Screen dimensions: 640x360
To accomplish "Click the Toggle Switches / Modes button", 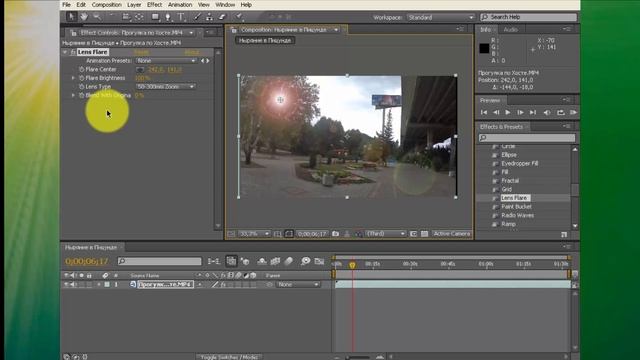I will (229, 357).
